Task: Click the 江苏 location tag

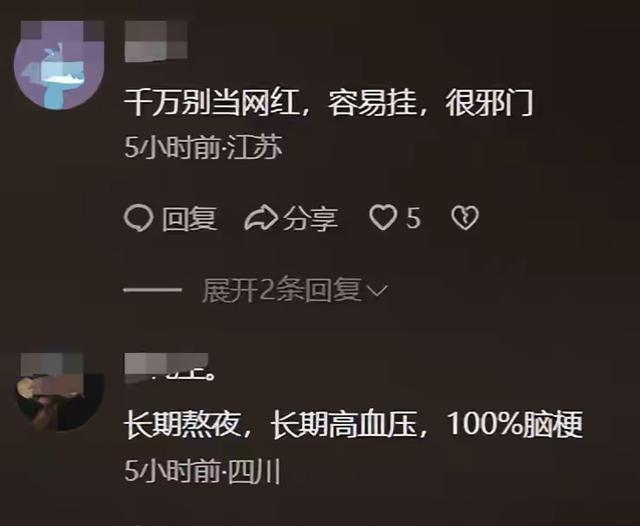Action: coord(254,147)
